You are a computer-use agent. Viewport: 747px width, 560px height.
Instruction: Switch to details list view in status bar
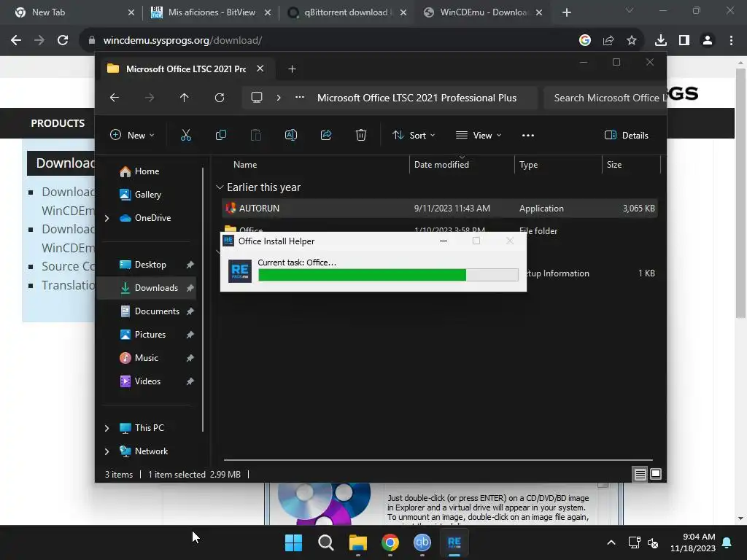640,474
